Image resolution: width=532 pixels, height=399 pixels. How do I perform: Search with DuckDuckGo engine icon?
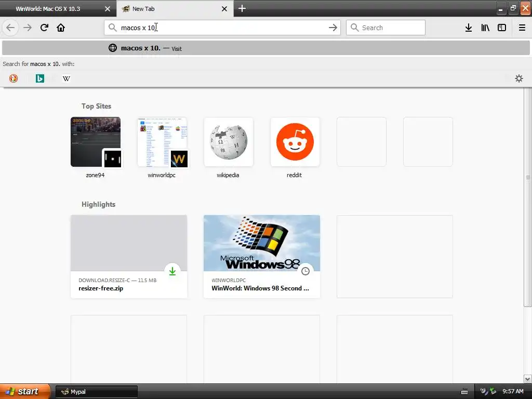tap(13, 78)
